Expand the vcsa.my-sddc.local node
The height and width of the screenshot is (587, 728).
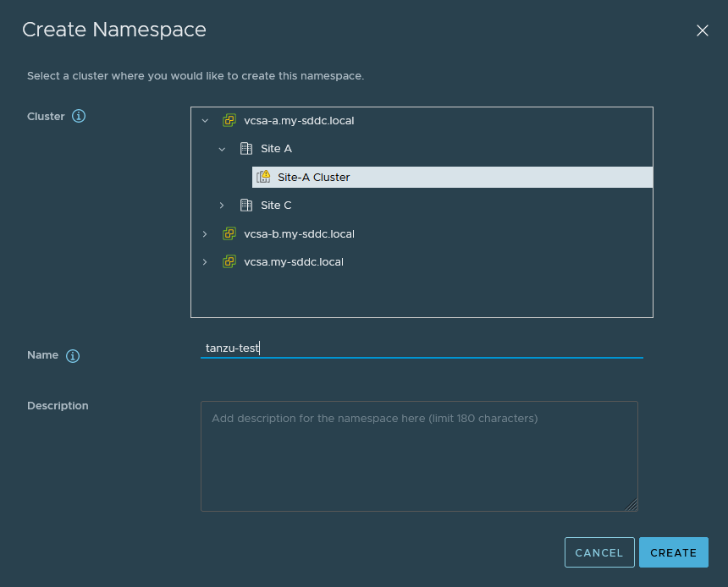(205, 262)
